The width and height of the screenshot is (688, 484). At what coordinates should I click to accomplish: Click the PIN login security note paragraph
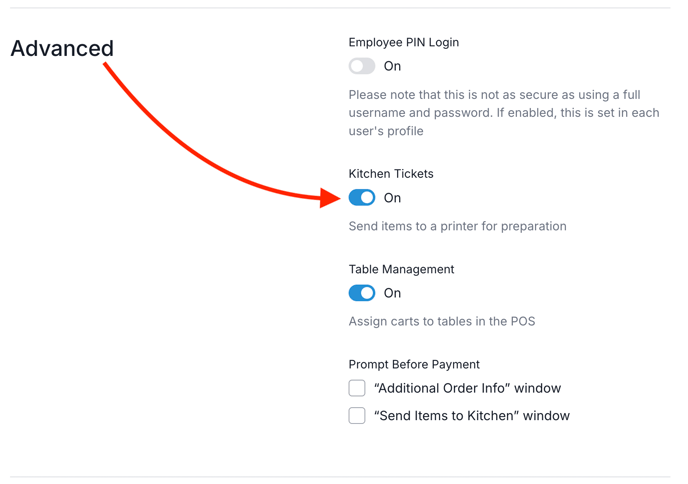503,113
